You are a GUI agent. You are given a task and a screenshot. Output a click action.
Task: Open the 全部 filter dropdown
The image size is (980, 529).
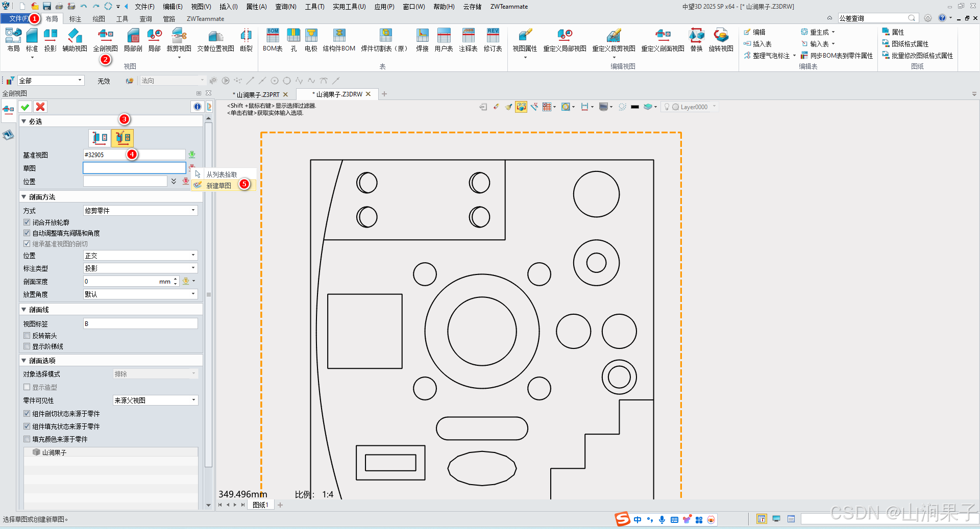(51, 81)
